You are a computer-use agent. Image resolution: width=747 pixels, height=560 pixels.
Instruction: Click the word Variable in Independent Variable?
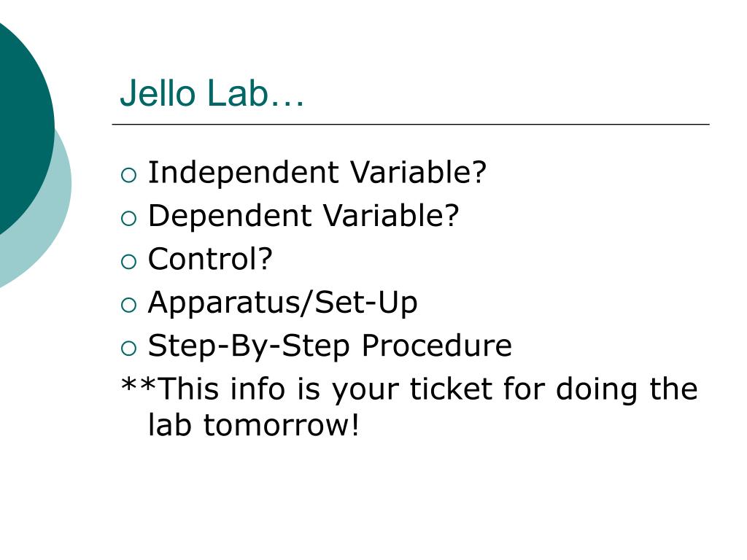(x=418, y=172)
